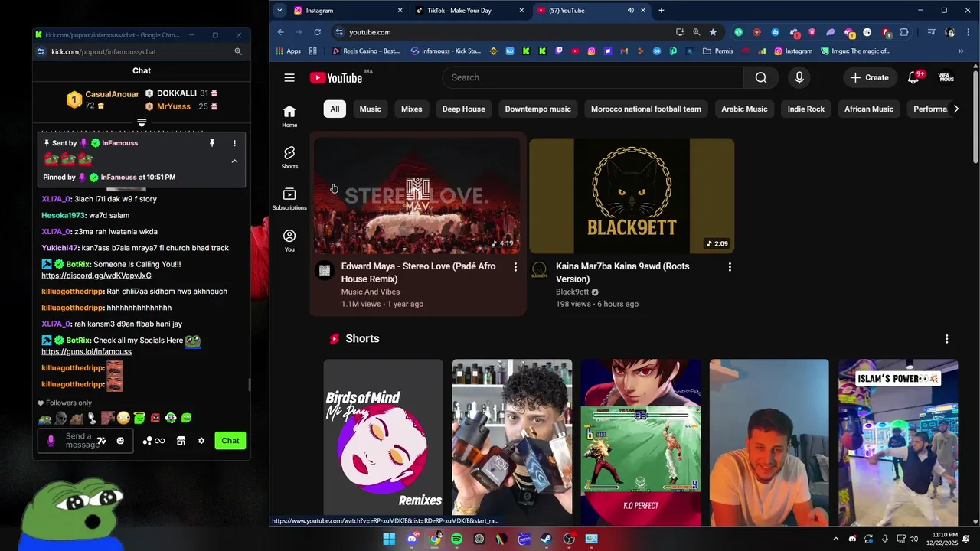Open the YouTube guide hamburger menu
Screen dimensions: 980x551
(289, 77)
